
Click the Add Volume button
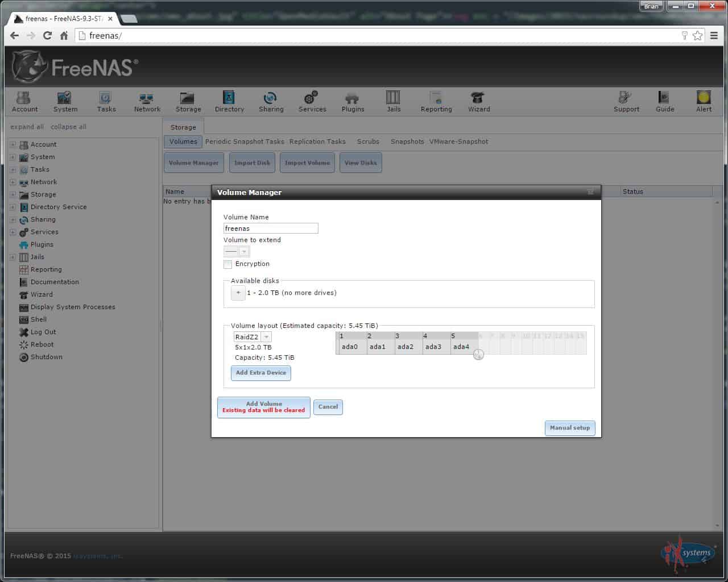coord(264,407)
